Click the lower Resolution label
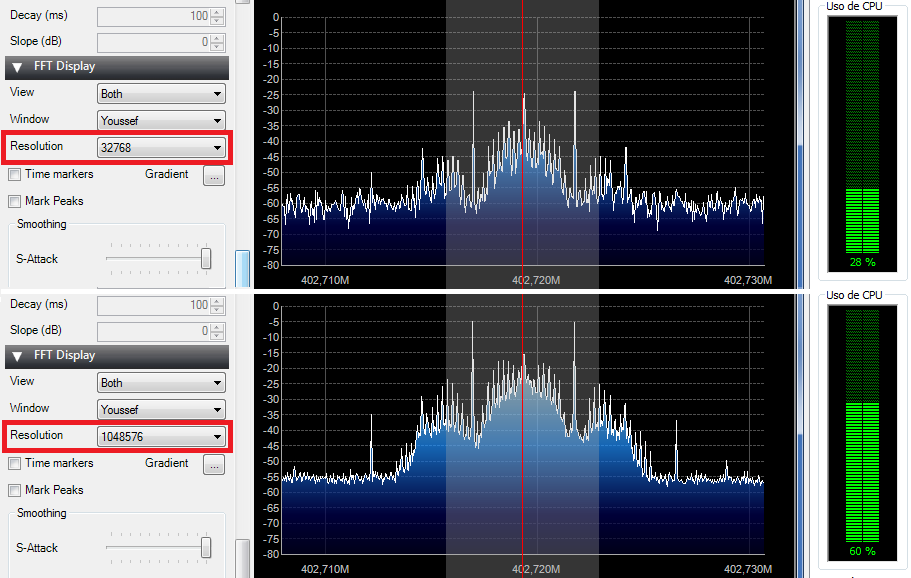Image resolution: width=911 pixels, height=578 pixels. click(37, 435)
